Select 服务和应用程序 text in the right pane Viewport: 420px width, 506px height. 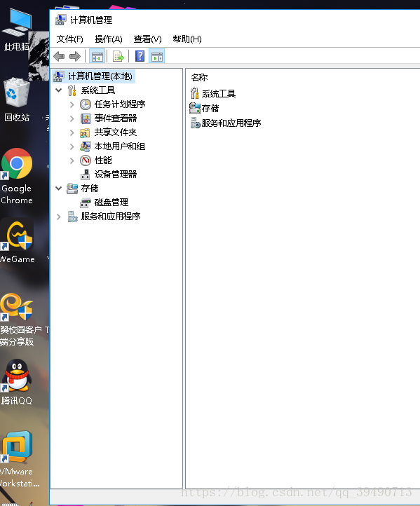[231, 123]
